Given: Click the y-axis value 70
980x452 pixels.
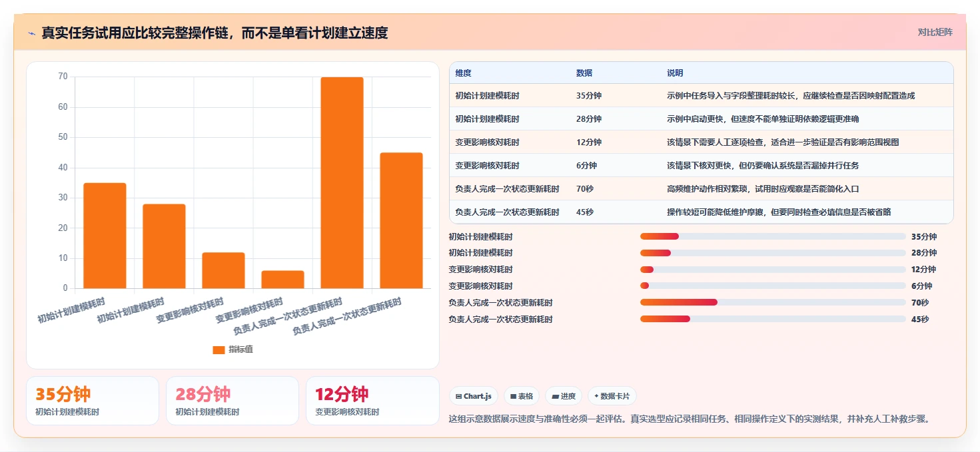Looking at the screenshot, I should click(63, 77).
